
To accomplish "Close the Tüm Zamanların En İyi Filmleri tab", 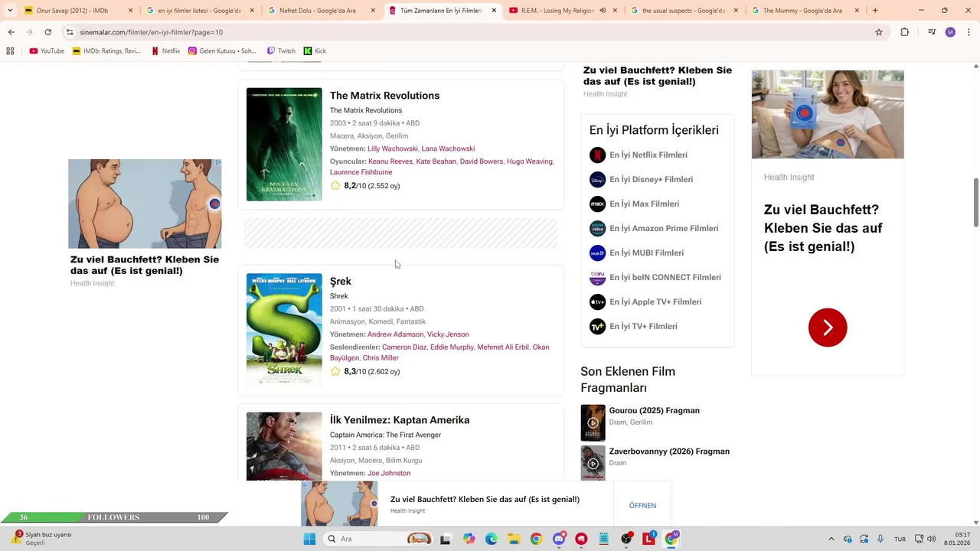I will pos(494,11).
